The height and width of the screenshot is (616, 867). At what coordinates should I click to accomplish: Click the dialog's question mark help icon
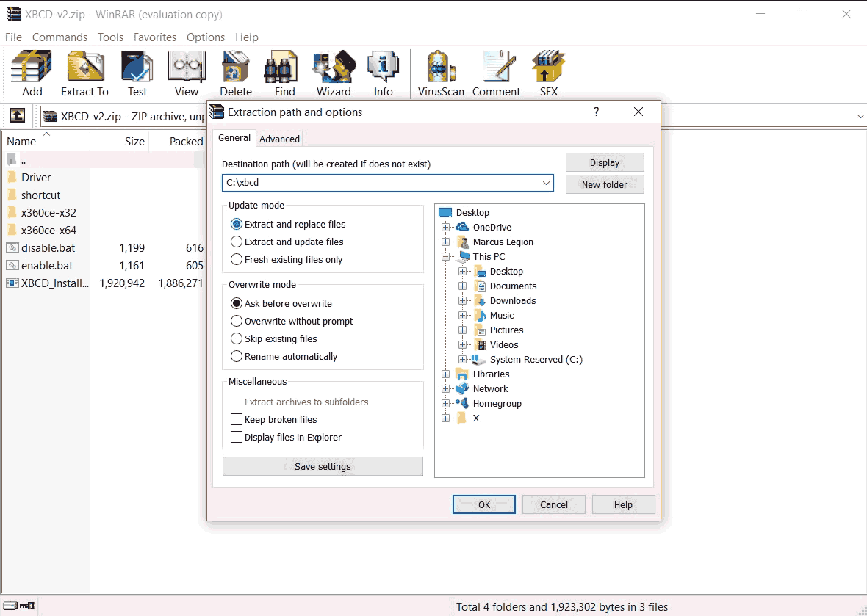point(596,112)
